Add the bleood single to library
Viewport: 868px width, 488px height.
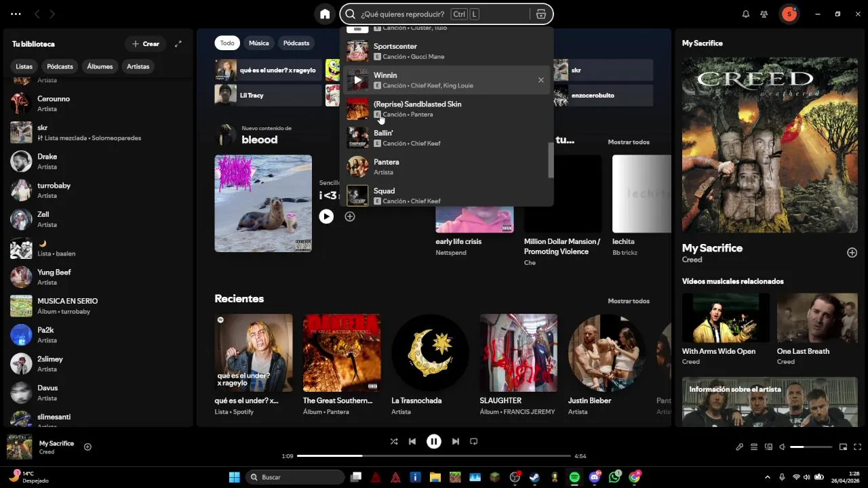(x=350, y=217)
